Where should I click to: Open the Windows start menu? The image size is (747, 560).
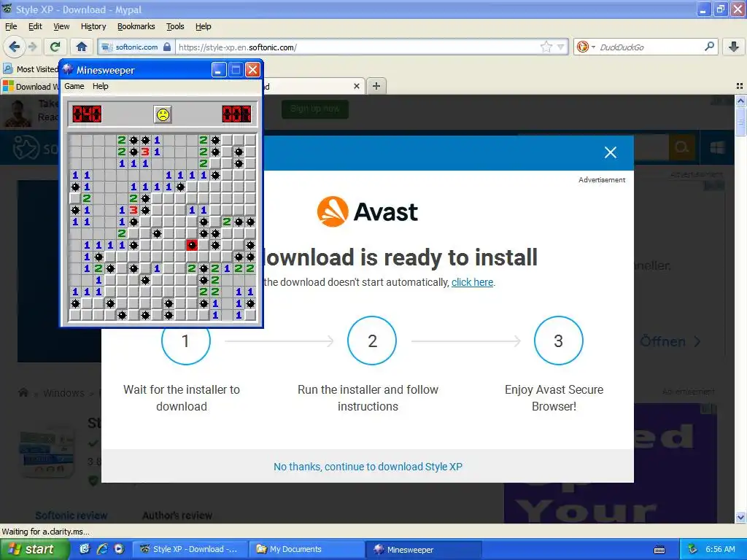[x=34, y=549]
